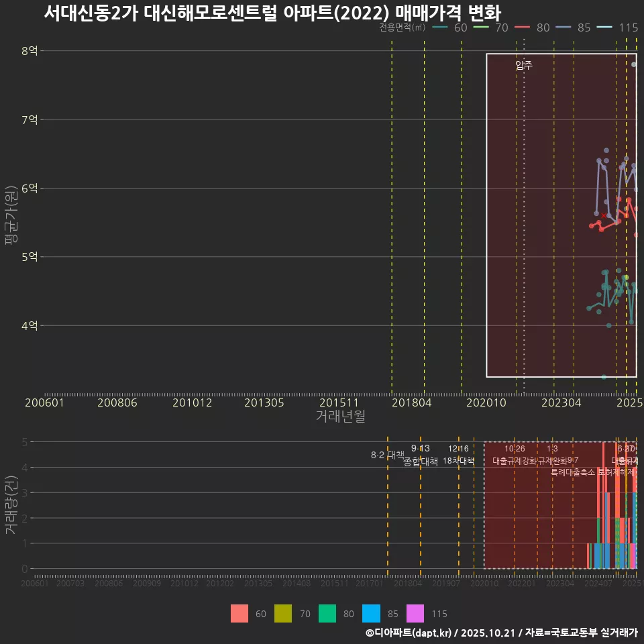
Task: Toggle visibility of the 115 series
Action: coord(605,28)
